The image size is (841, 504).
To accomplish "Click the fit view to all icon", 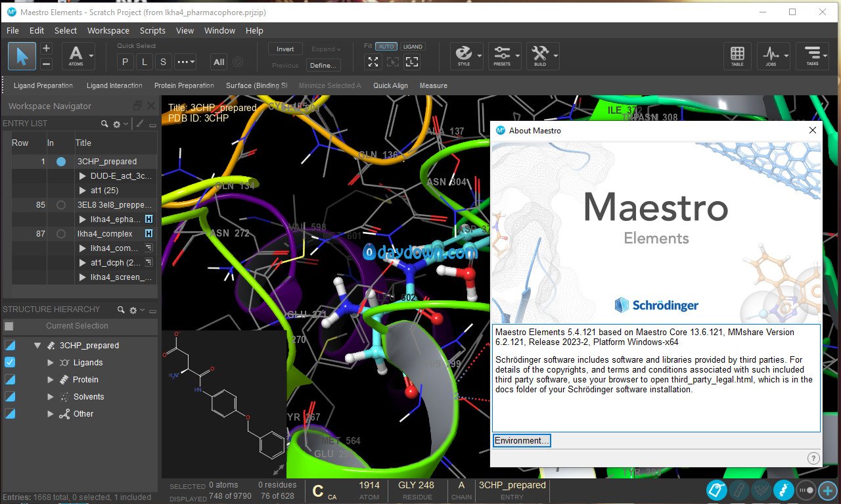I will click(x=373, y=62).
